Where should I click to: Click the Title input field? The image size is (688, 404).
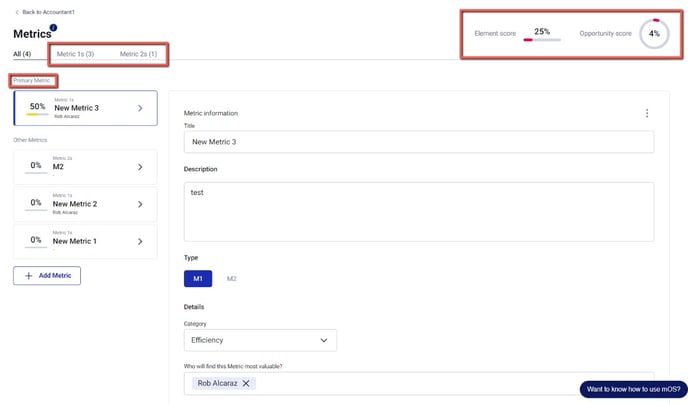coord(419,142)
